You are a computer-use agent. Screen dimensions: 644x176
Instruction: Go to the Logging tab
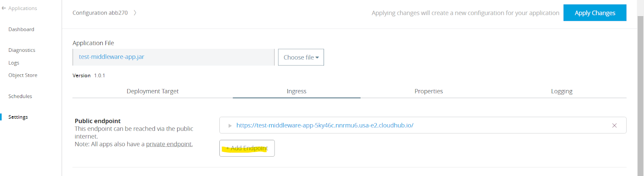tap(561, 91)
